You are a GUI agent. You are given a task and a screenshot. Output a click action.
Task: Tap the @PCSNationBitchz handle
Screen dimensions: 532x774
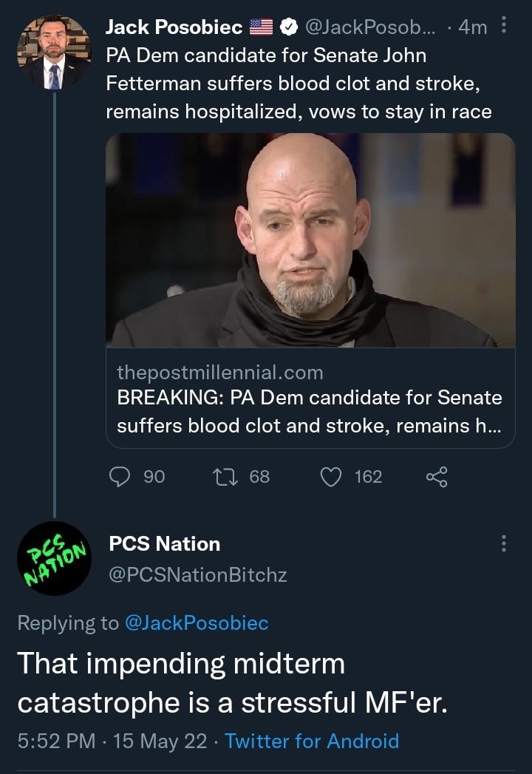coord(197,574)
